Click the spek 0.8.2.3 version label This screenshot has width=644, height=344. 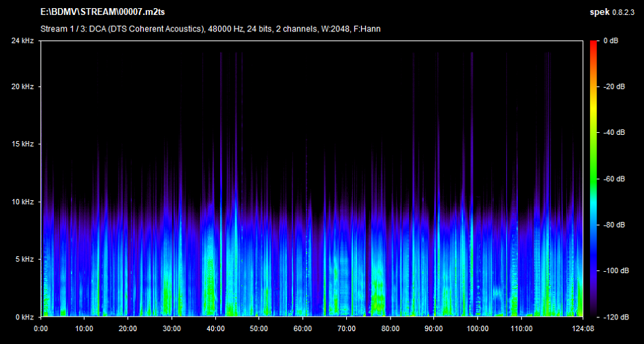612,13
